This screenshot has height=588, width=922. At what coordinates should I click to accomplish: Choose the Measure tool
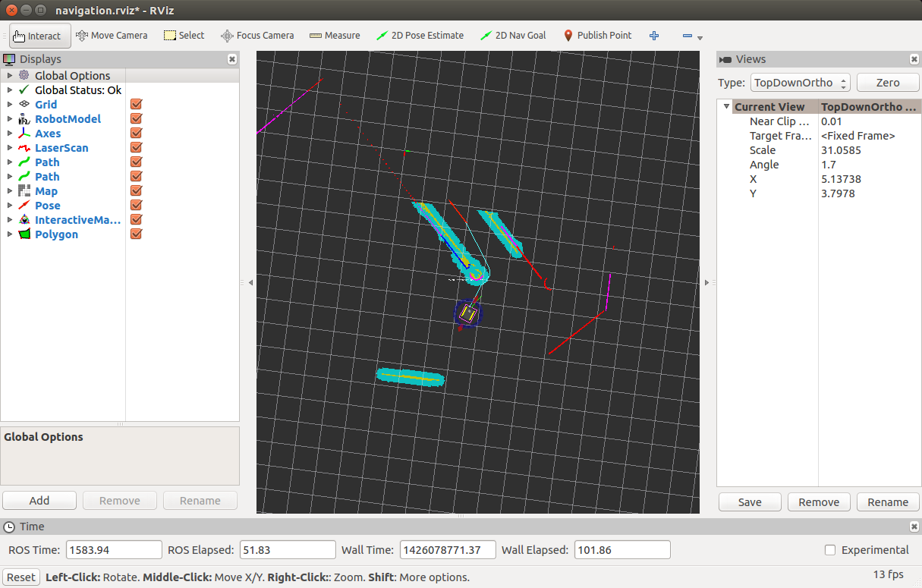coord(335,36)
